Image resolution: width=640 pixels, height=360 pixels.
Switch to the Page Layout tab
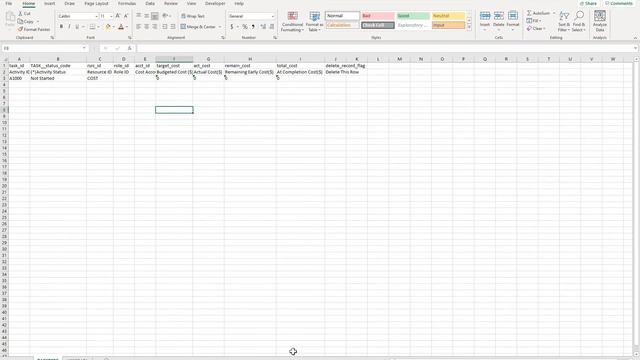coord(96,3)
